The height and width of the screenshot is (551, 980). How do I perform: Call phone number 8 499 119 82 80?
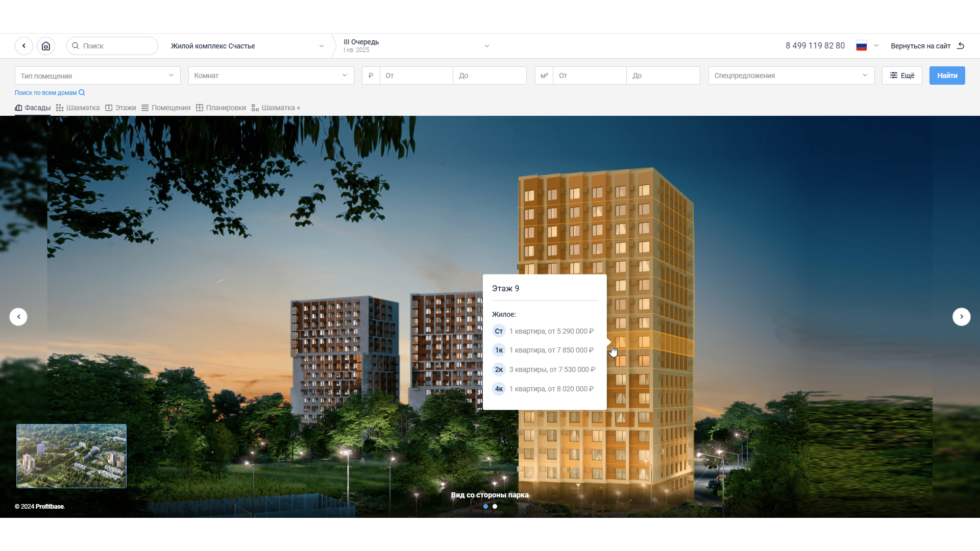tap(815, 46)
